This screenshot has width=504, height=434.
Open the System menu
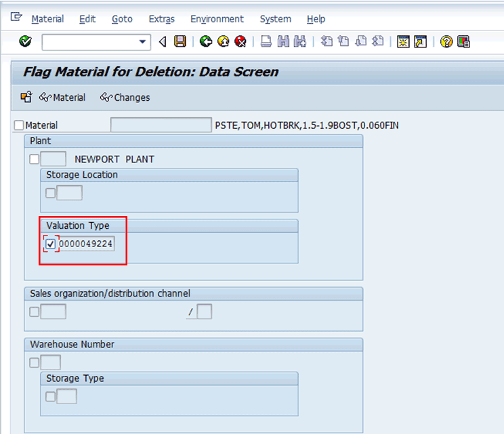click(x=276, y=19)
